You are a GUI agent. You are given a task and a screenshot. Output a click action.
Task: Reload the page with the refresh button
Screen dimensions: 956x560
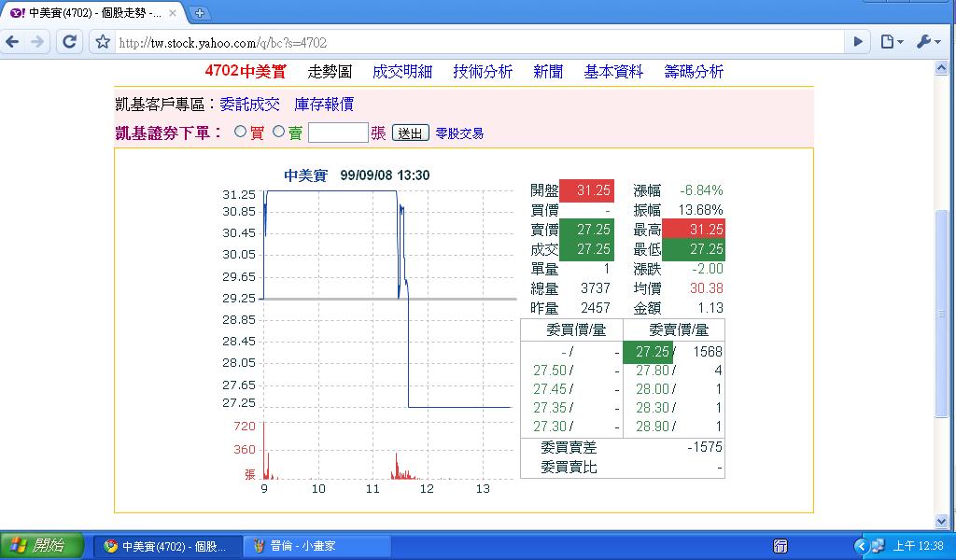[69, 42]
